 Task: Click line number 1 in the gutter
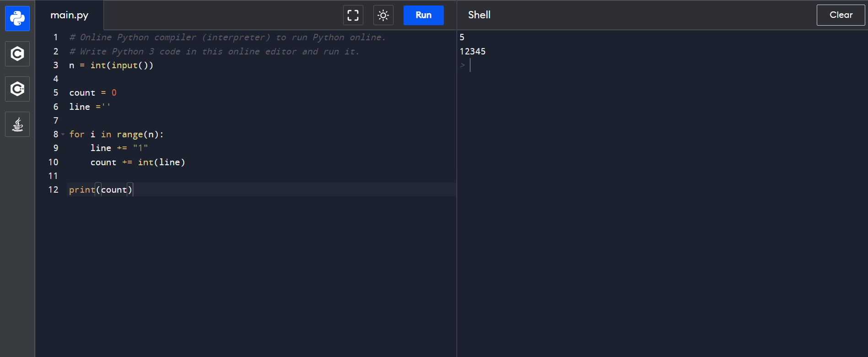tap(56, 38)
